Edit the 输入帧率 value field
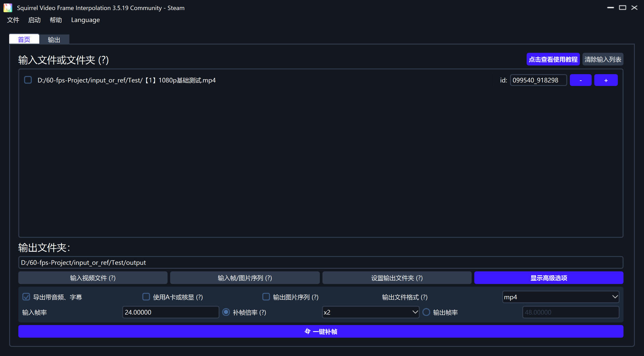Screen dimensions: 644x356 click(170, 312)
